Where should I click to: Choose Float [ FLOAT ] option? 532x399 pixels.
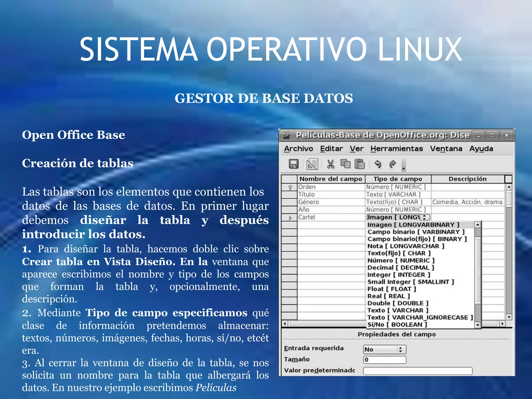pyautogui.click(x=420, y=289)
